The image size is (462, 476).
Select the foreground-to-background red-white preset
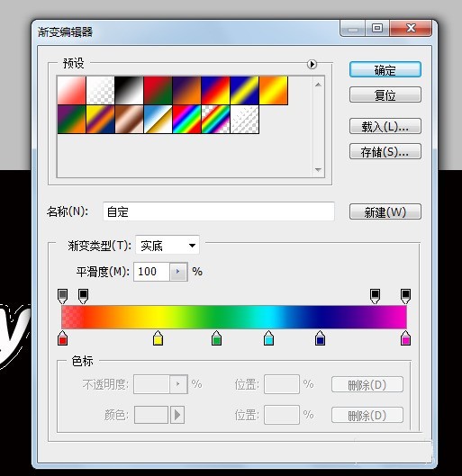coord(72,91)
